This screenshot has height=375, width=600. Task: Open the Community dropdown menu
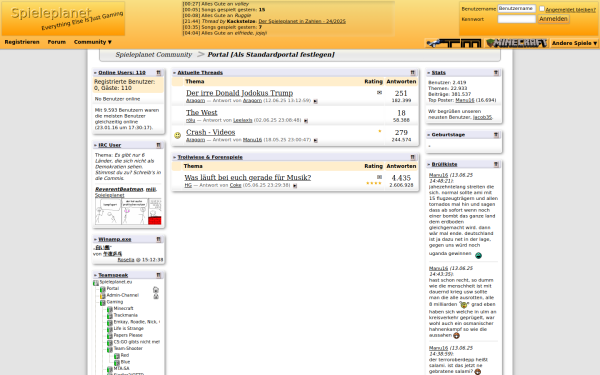point(93,42)
